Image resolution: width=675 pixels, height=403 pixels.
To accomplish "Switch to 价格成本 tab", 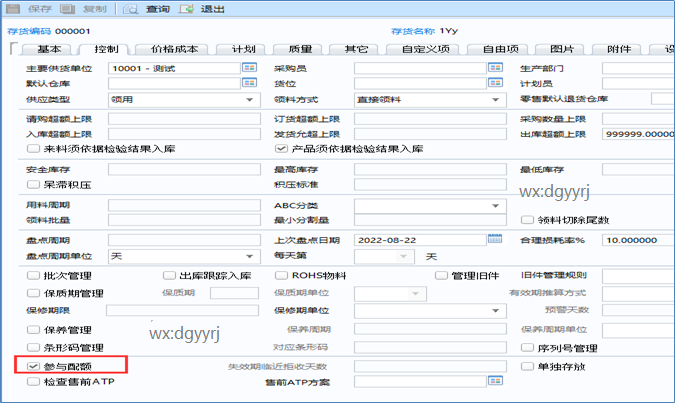I will (173, 49).
